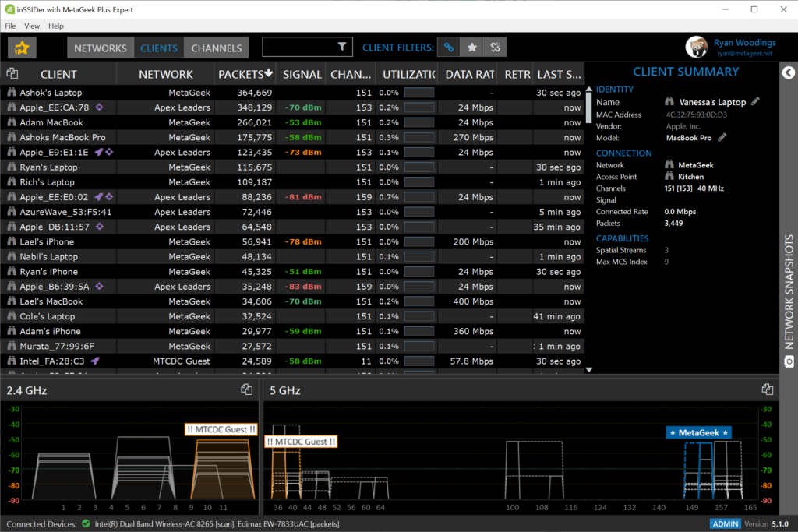Click binoculars icon next to Kitchen access point
This screenshot has height=532, width=798.
(669, 176)
